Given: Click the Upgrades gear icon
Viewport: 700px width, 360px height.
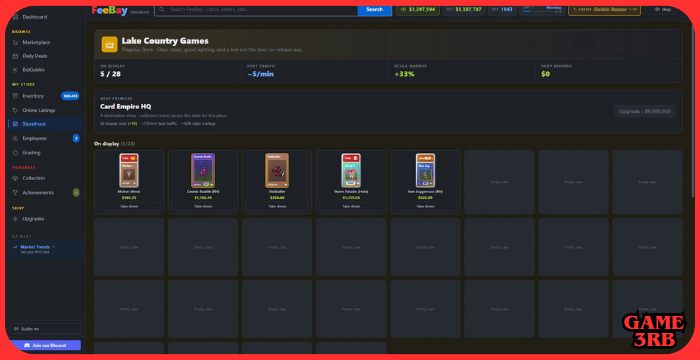Looking at the screenshot, I should [15, 219].
